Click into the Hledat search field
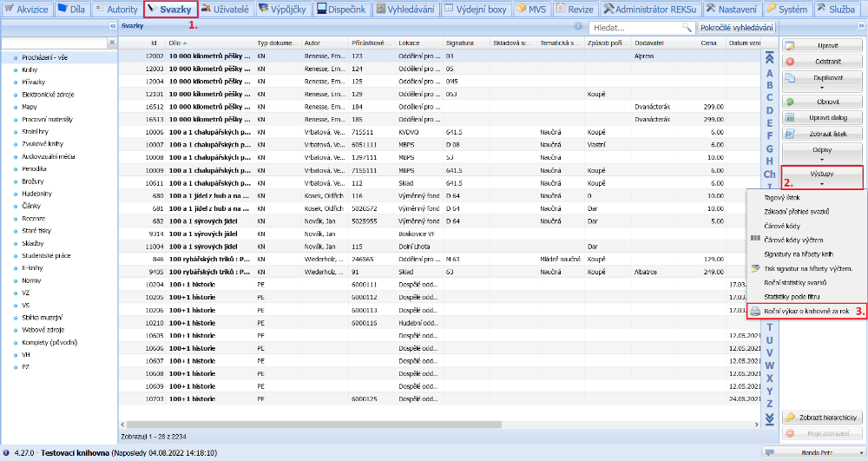The image size is (868, 461). pyautogui.click(x=634, y=28)
